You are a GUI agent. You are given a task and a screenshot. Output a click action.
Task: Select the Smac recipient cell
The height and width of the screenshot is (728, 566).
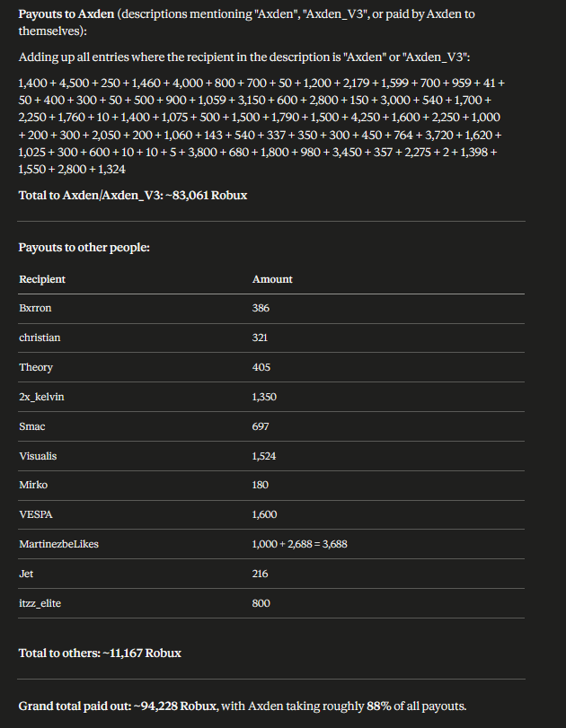click(32, 426)
